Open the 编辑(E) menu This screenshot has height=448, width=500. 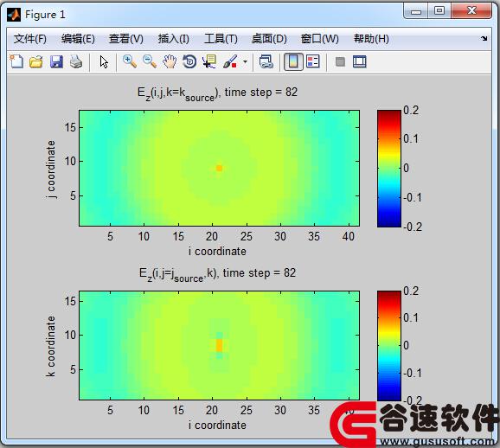point(78,39)
